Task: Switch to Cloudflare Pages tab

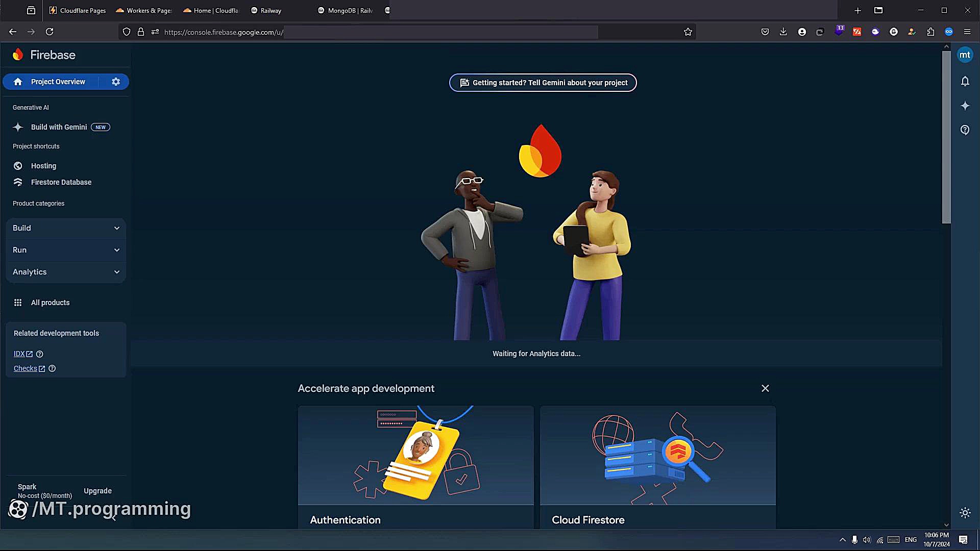Action: tap(78, 10)
